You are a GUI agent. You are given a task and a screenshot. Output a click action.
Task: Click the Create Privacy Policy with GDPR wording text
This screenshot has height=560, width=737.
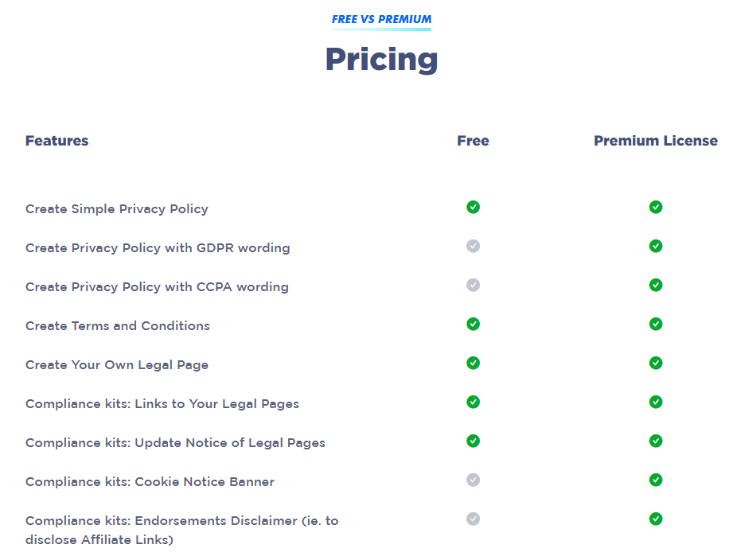[x=158, y=248]
